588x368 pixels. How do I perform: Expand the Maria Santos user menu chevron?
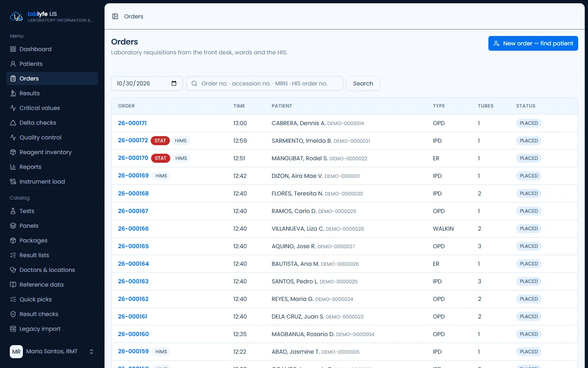(x=91, y=352)
